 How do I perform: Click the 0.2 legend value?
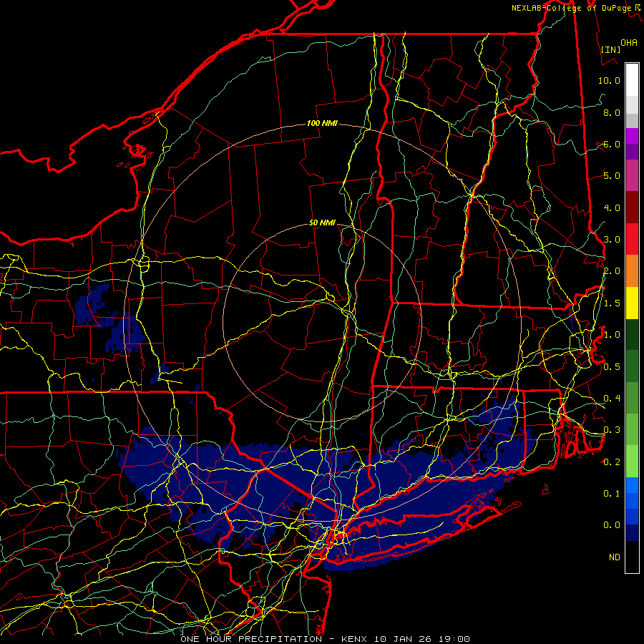pyautogui.click(x=612, y=462)
